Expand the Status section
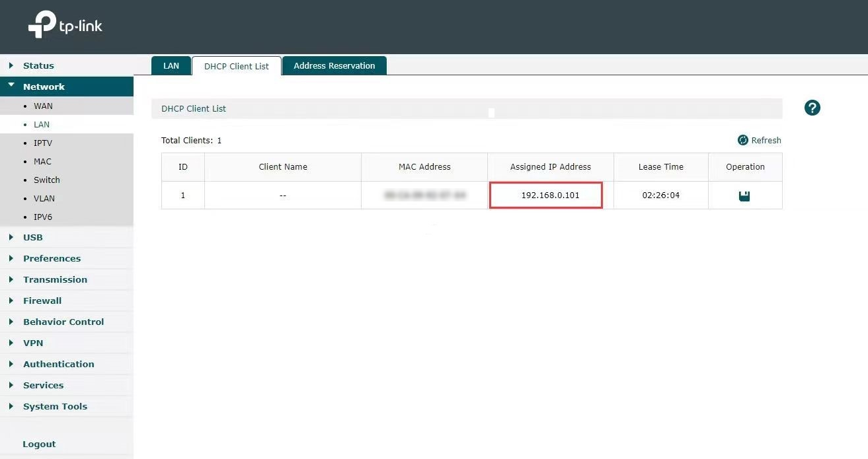Screen dimensions: 868x459 (x=38, y=65)
